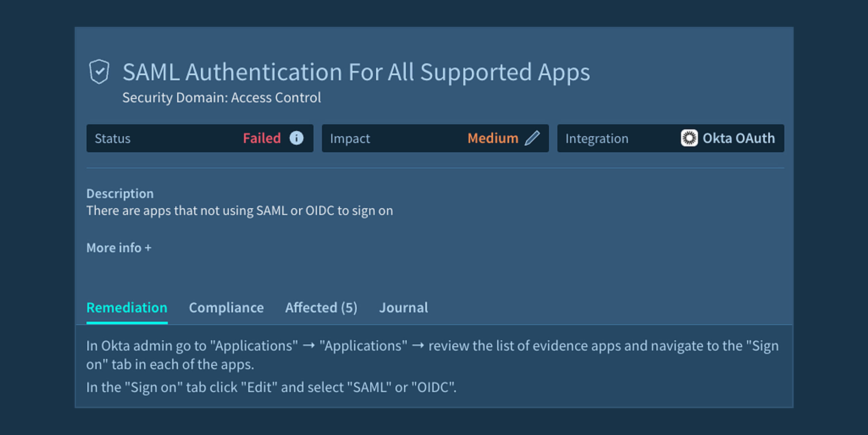This screenshot has width=868, height=435.
Task: Click the red Failed status text
Action: pyautogui.click(x=262, y=138)
